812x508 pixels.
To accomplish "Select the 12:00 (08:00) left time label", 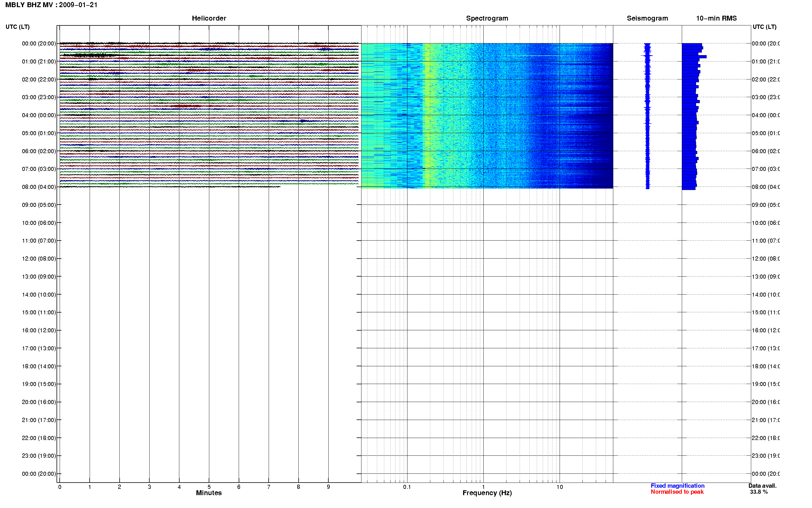I will (39, 259).
